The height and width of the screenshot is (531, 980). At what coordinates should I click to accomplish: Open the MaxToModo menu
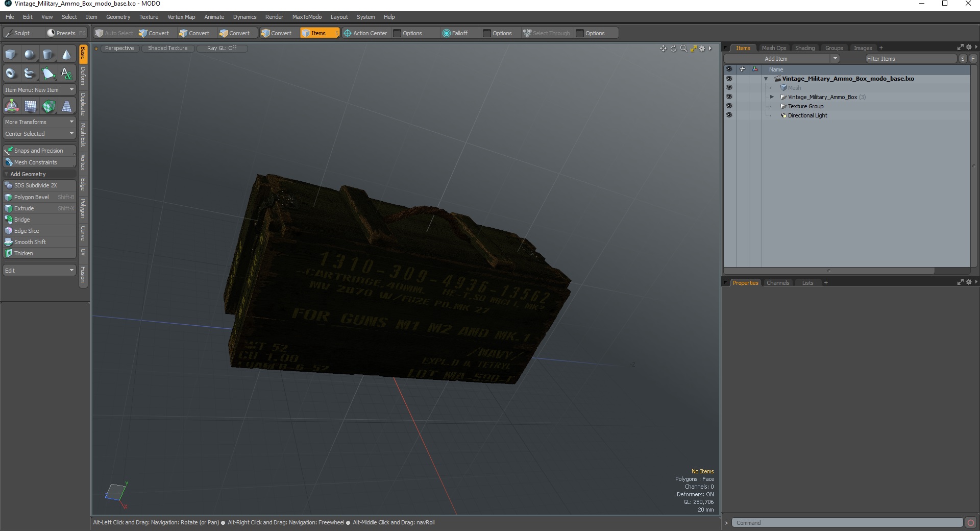coord(307,17)
